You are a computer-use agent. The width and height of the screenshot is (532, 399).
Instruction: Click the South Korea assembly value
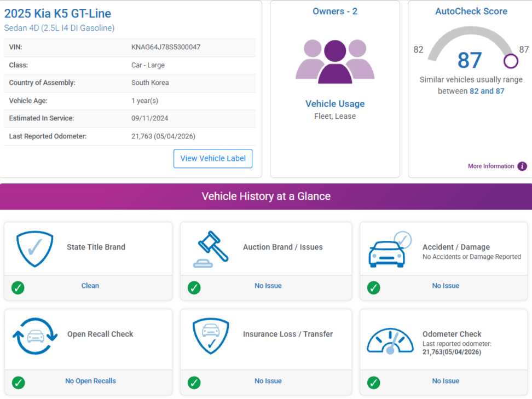150,83
